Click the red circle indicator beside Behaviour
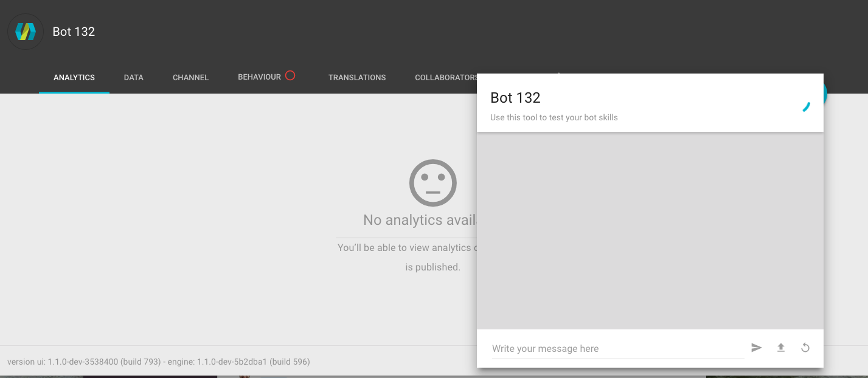Image resolution: width=868 pixels, height=378 pixels. (290, 76)
